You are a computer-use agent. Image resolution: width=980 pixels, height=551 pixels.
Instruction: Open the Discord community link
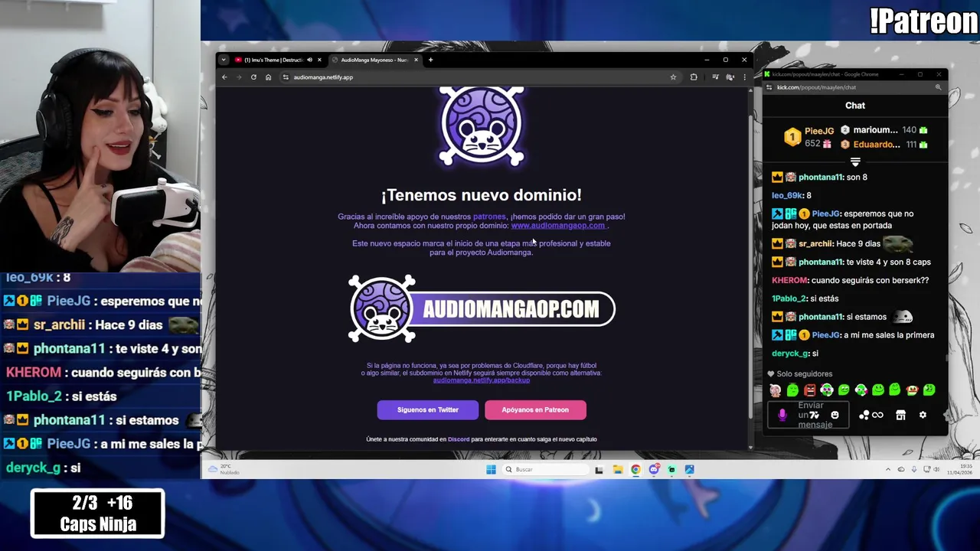tap(459, 439)
